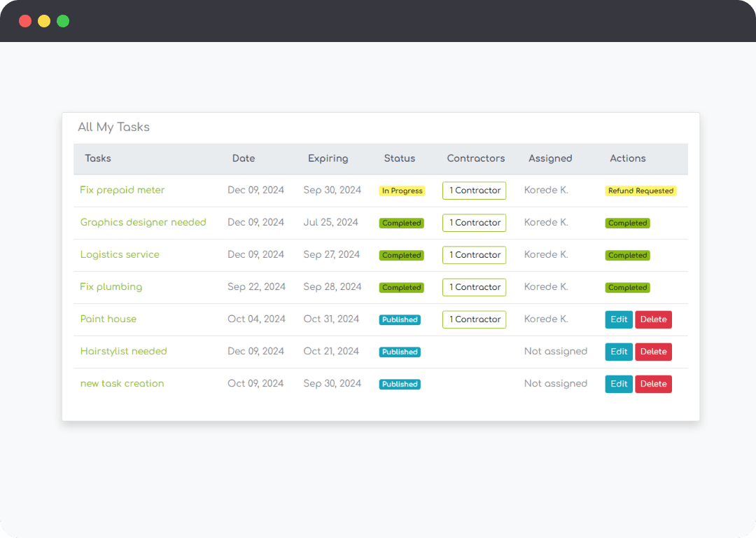Delete the Hairstylist needed task
This screenshot has width=756, height=538.
(653, 352)
